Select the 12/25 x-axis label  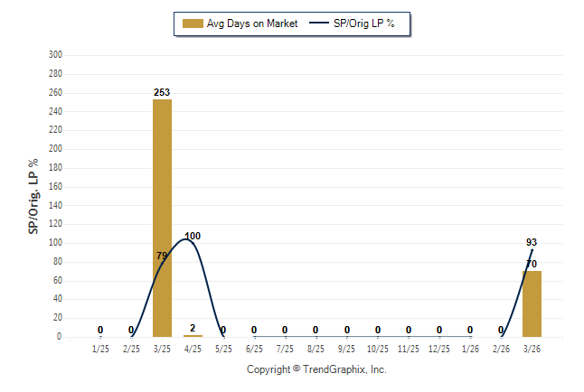pos(439,349)
